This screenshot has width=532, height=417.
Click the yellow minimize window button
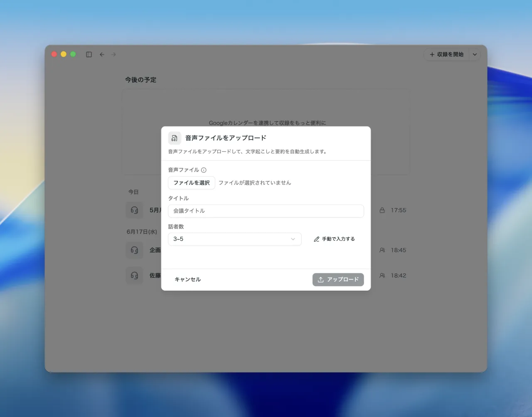click(64, 54)
